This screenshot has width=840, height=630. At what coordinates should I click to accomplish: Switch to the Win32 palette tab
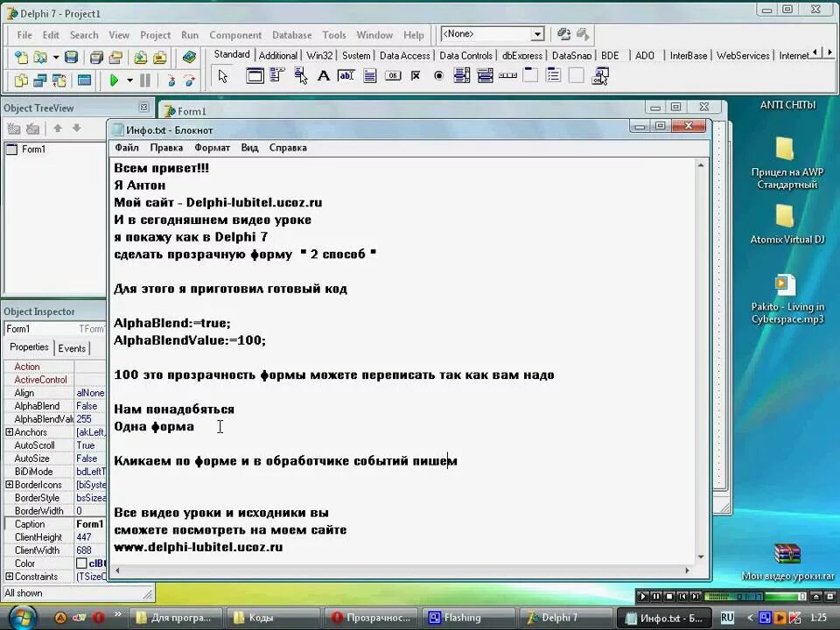[319, 55]
